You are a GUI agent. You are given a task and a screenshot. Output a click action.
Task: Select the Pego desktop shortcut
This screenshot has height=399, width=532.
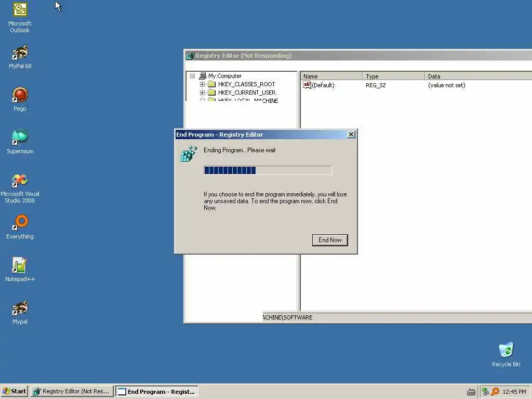tap(20, 99)
